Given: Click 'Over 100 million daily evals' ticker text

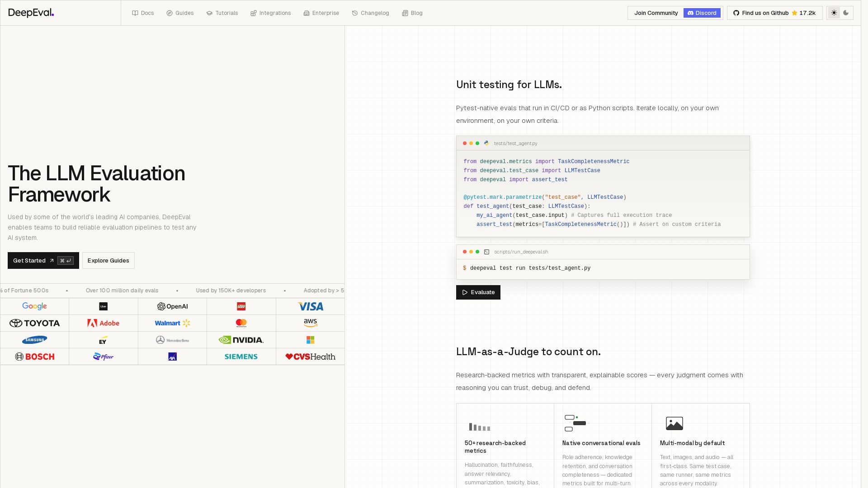Looking at the screenshot, I should (122, 291).
